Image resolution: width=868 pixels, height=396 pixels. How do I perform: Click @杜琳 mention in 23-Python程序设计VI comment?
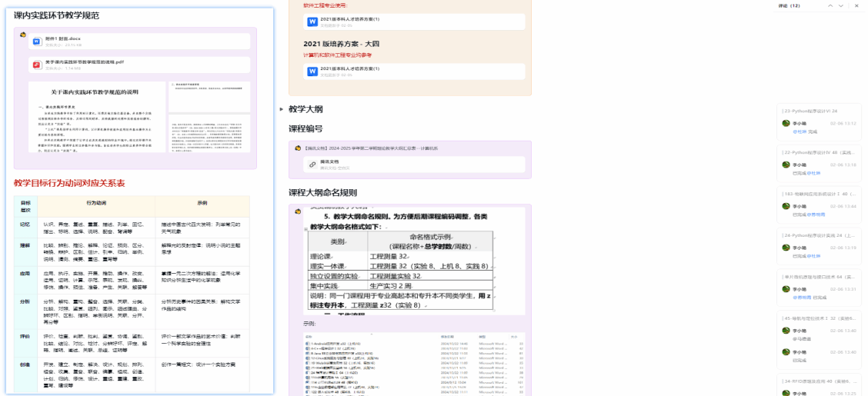[798, 131]
